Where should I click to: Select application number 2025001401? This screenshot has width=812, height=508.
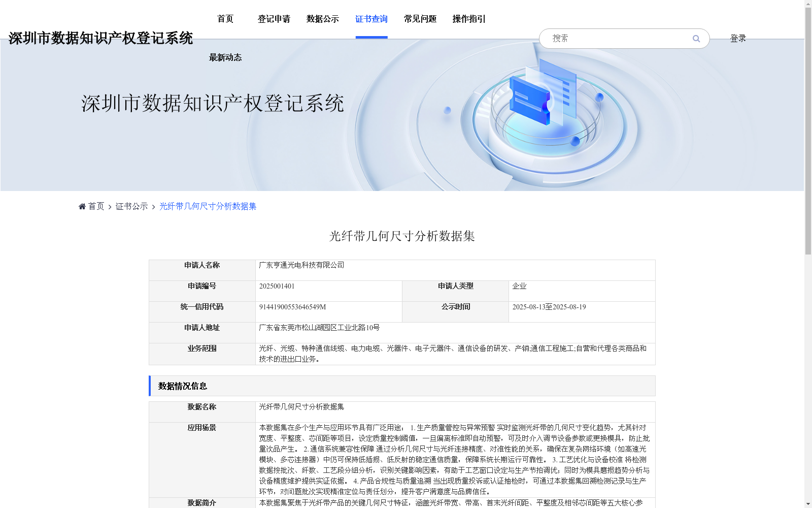(x=277, y=286)
